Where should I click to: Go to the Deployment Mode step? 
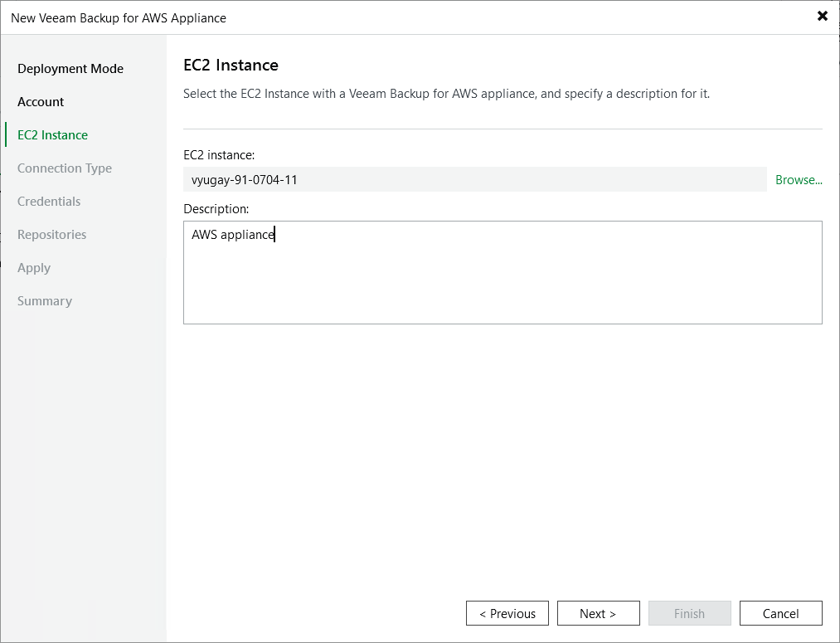click(70, 69)
